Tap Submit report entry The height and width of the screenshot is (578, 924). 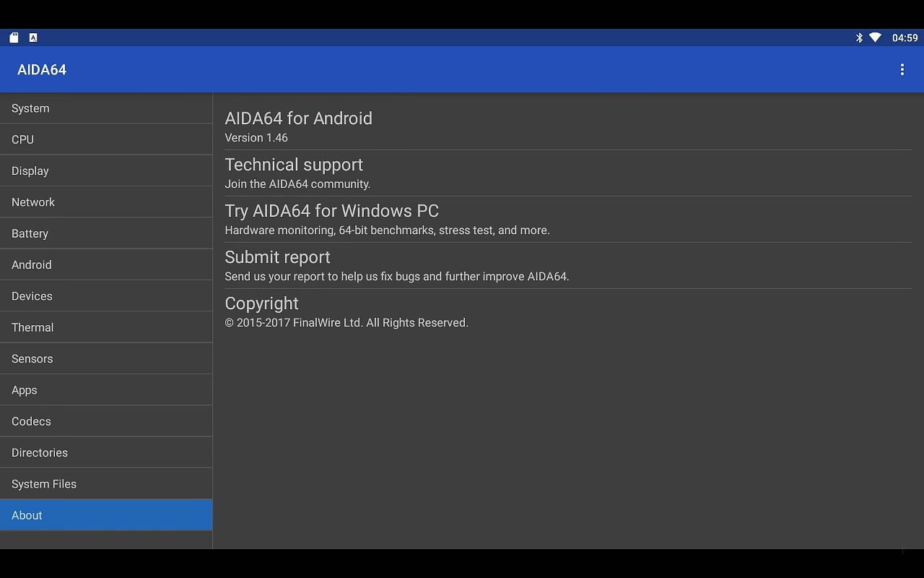[568, 266]
